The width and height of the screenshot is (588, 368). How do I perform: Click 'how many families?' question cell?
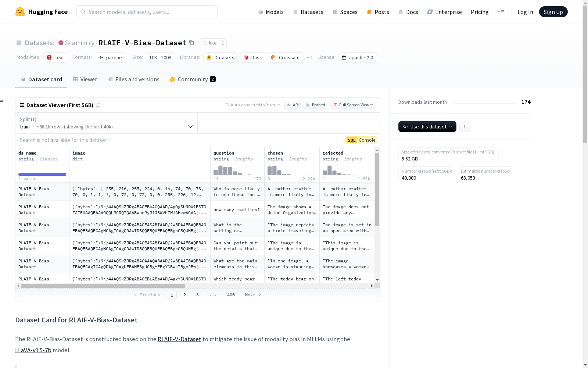tap(237, 210)
